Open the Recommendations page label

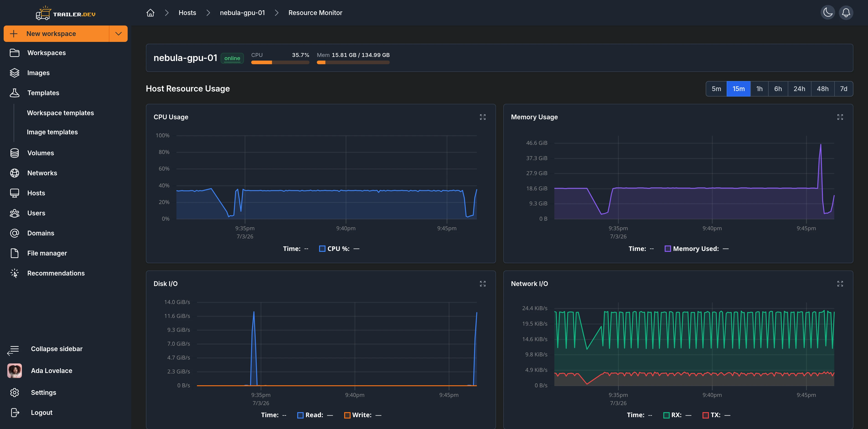[x=56, y=273]
